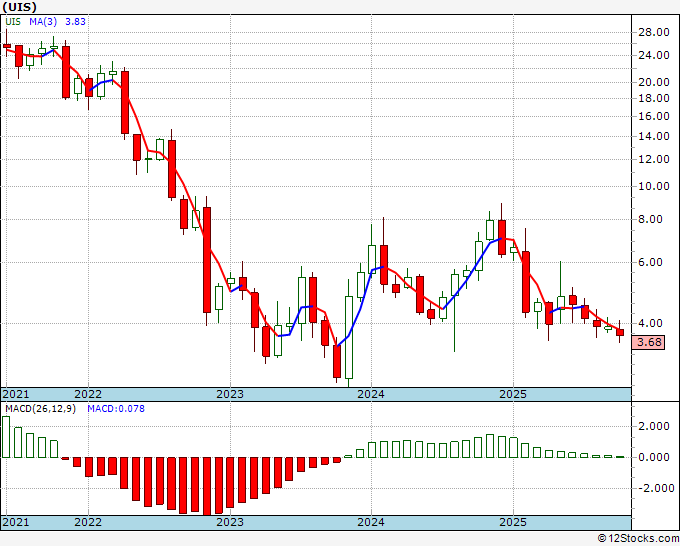Image resolution: width=680 pixels, height=546 pixels.
Task: Click the 3.83 moving average value
Action: click(75, 22)
